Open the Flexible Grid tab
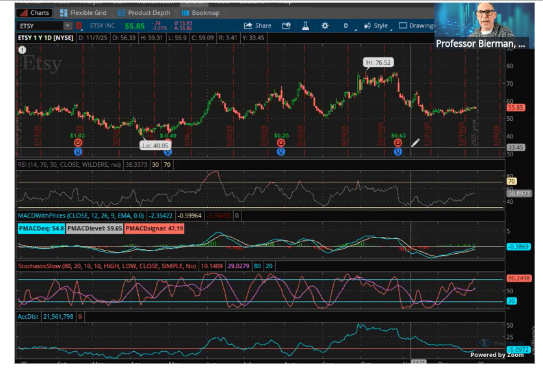Image resolution: width=543 pixels, height=372 pixels. tap(83, 13)
